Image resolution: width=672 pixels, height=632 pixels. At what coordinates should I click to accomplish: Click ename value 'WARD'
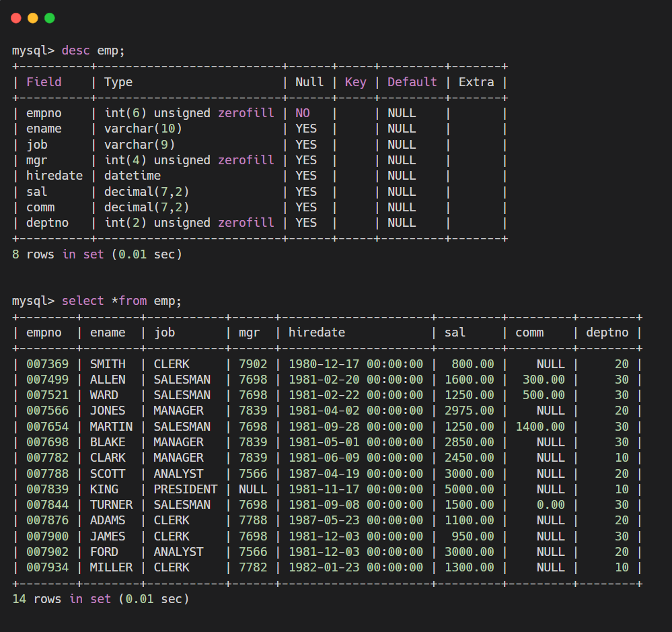point(104,395)
